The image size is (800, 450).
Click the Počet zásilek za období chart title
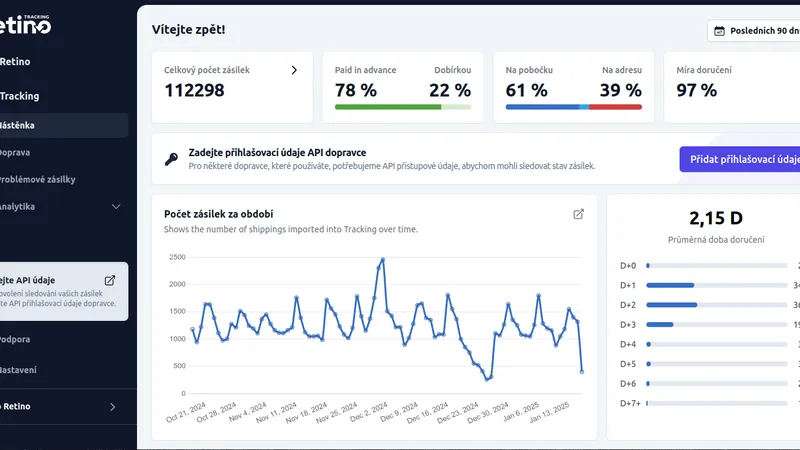218,214
